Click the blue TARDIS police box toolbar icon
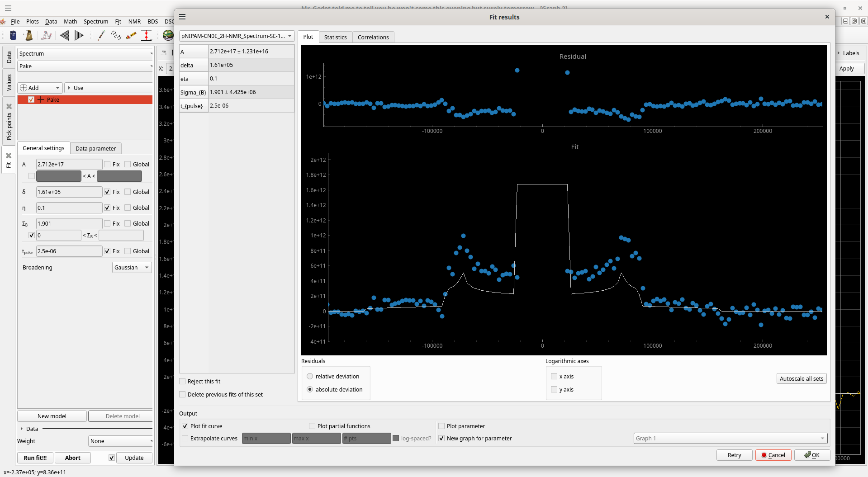 [13, 35]
